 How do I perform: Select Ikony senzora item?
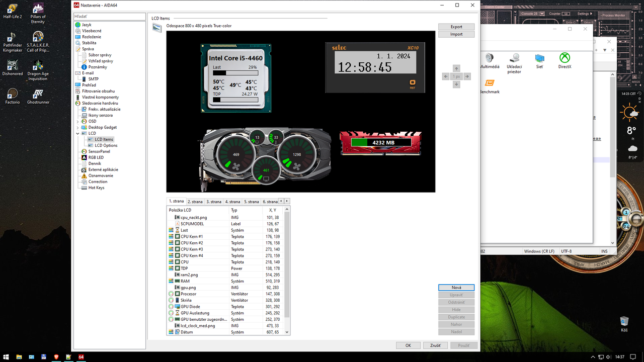101,115
